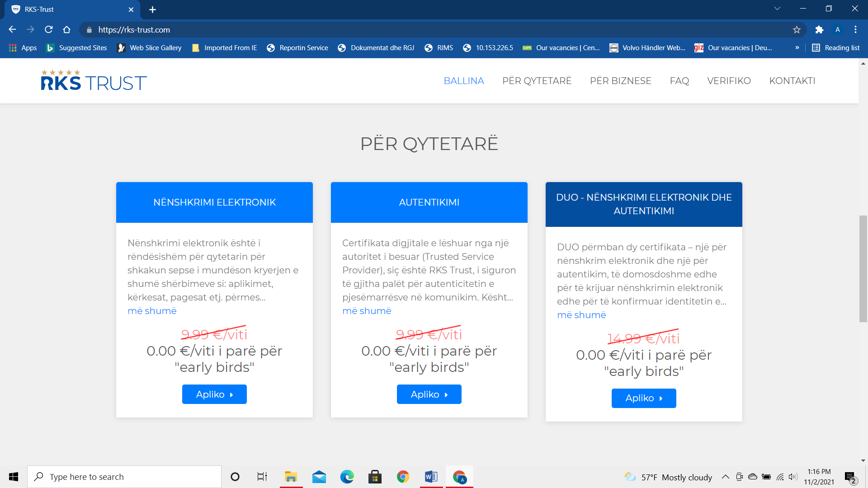Click the taskbar search box

point(124,477)
